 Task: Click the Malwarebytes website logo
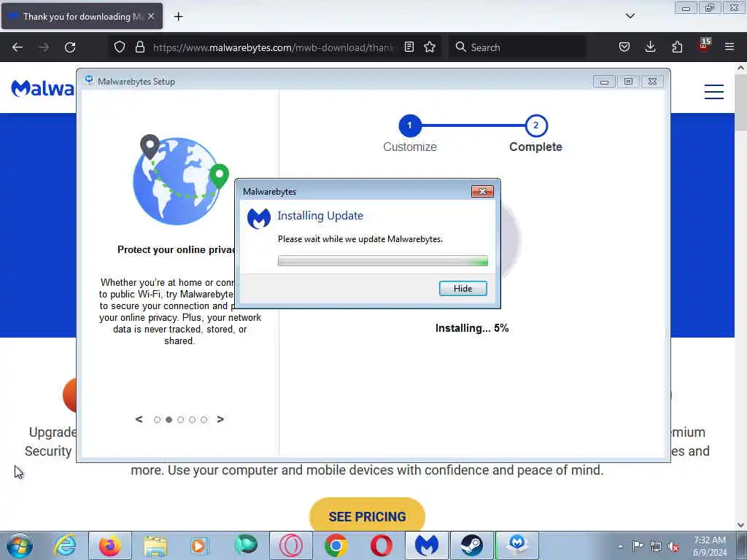(43, 88)
